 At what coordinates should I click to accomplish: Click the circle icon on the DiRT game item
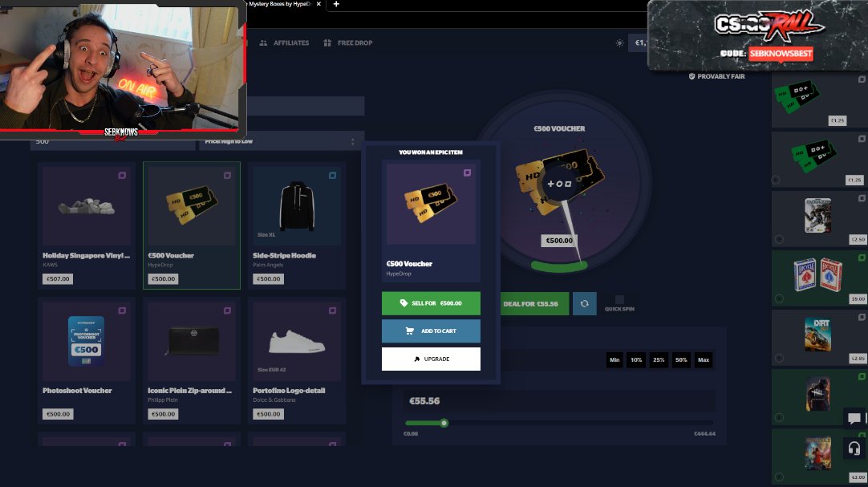point(780,358)
